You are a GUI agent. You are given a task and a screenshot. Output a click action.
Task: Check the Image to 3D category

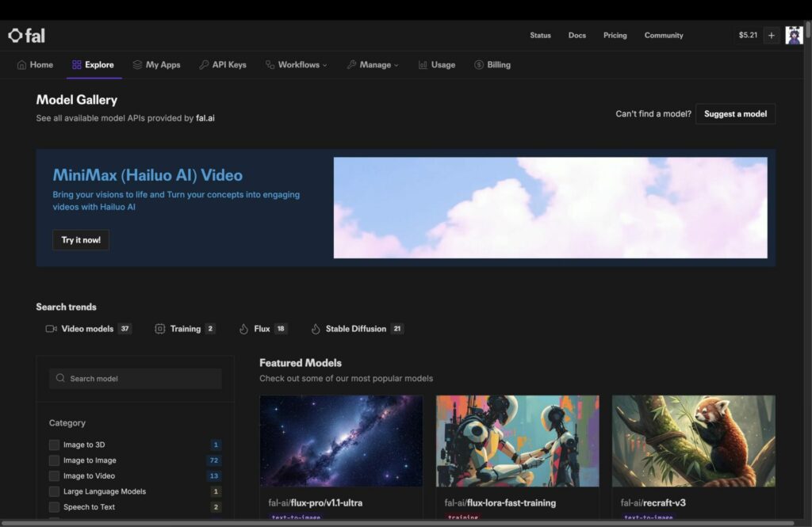54,445
